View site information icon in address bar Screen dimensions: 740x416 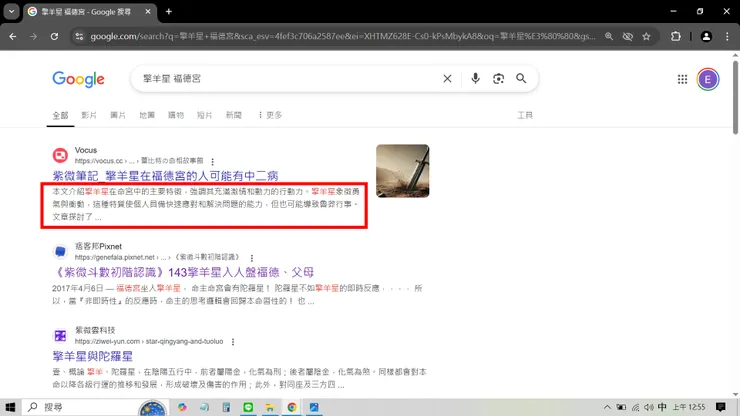click(79, 36)
